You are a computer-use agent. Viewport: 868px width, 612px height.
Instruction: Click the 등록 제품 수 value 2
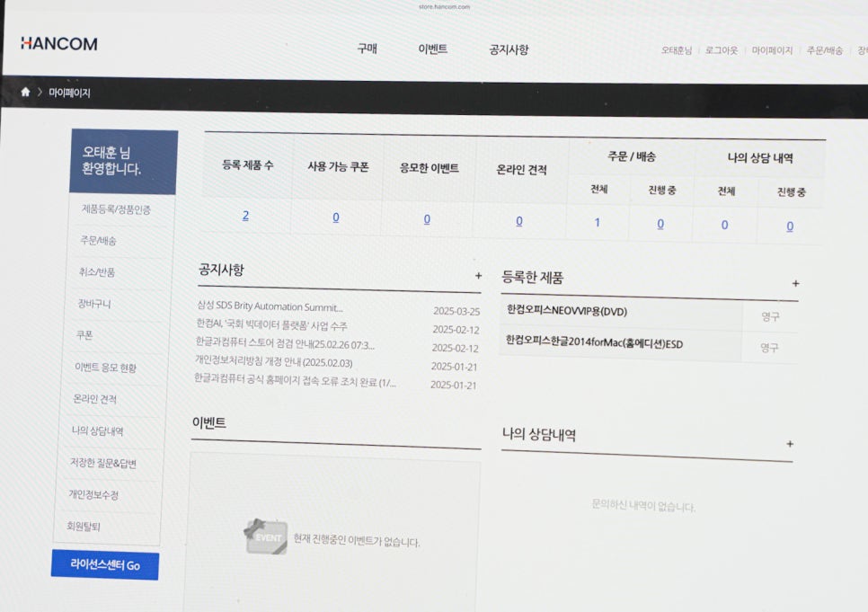pyautogui.click(x=246, y=216)
